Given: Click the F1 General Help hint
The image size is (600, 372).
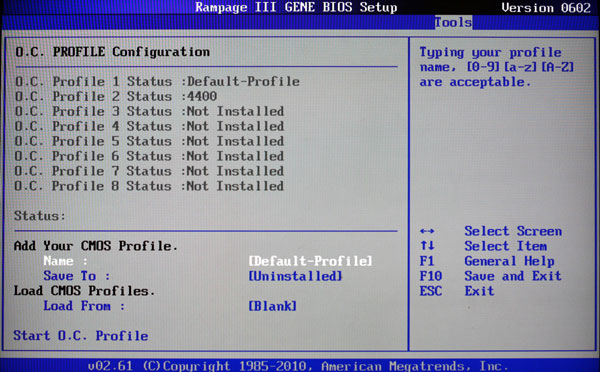Looking at the screenshot, I should [x=487, y=261].
